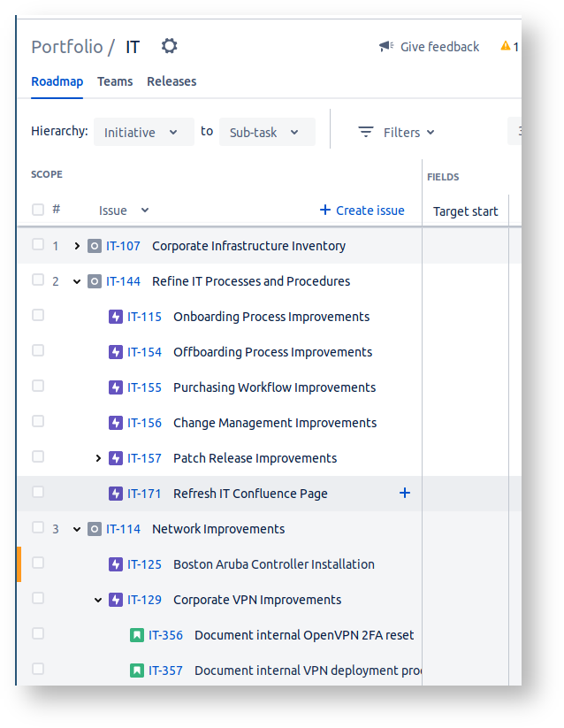Click the Give feedback megaphone icon

point(386,47)
